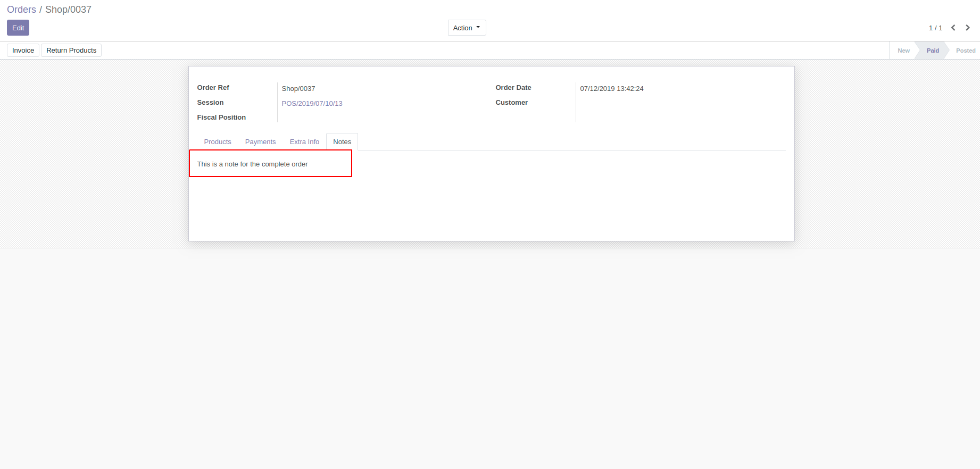Select the Extra Info tab

[x=304, y=142]
